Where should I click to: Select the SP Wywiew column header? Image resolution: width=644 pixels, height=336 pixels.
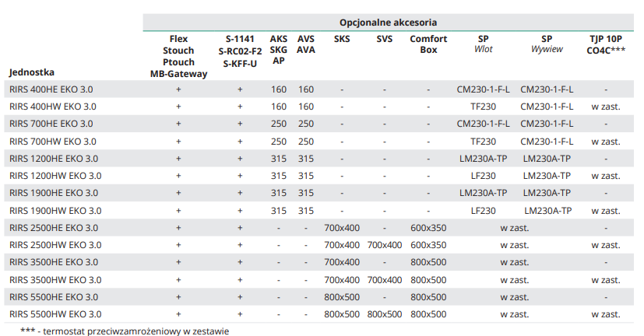pos(547,44)
